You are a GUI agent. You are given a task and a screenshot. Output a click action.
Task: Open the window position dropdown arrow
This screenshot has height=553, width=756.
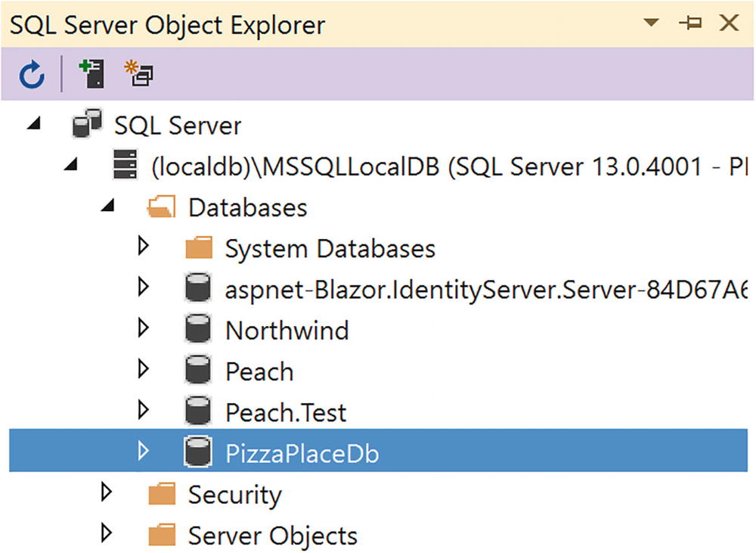point(650,23)
